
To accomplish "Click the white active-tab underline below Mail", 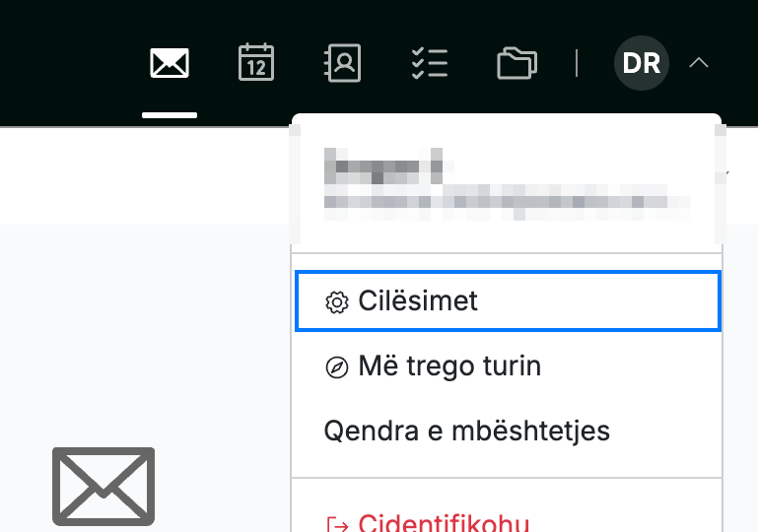I will [x=170, y=115].
